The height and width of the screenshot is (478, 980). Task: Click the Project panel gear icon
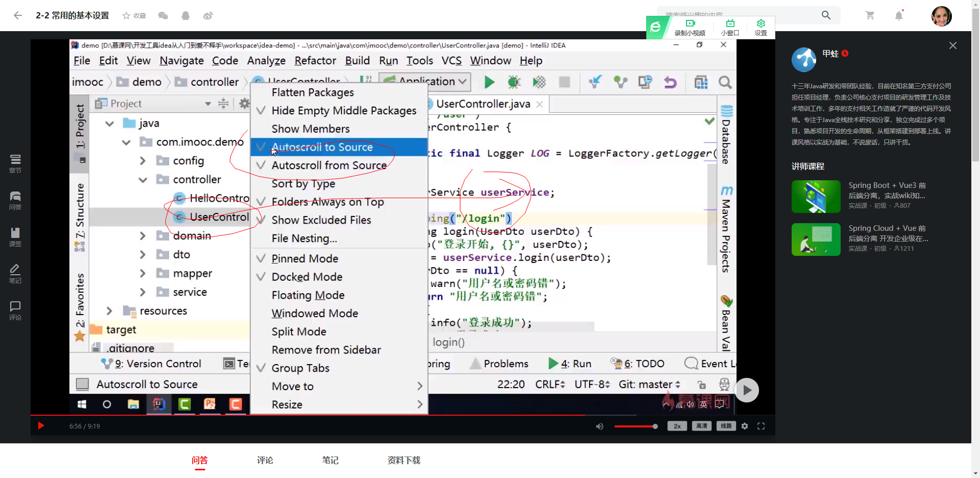click(x=244, y=104)
